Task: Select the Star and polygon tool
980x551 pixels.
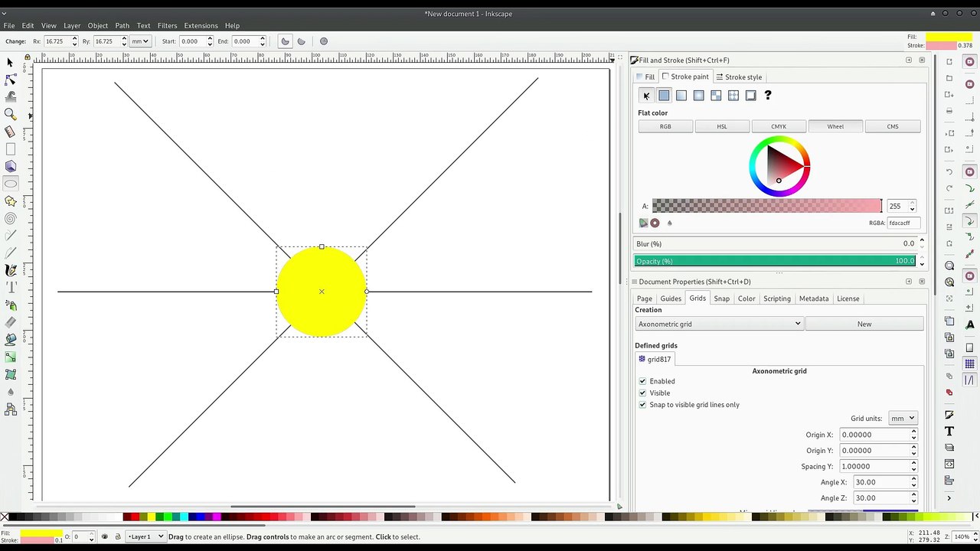Action: 11,201
